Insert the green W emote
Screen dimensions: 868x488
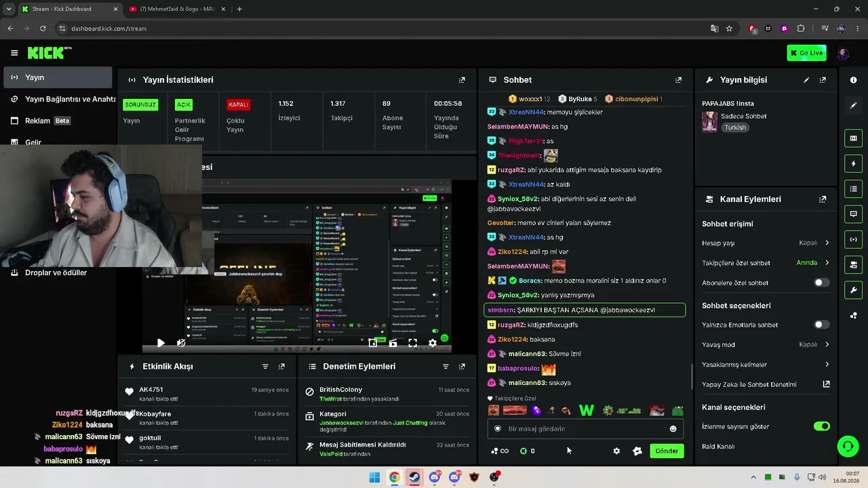tap(587, 410)
